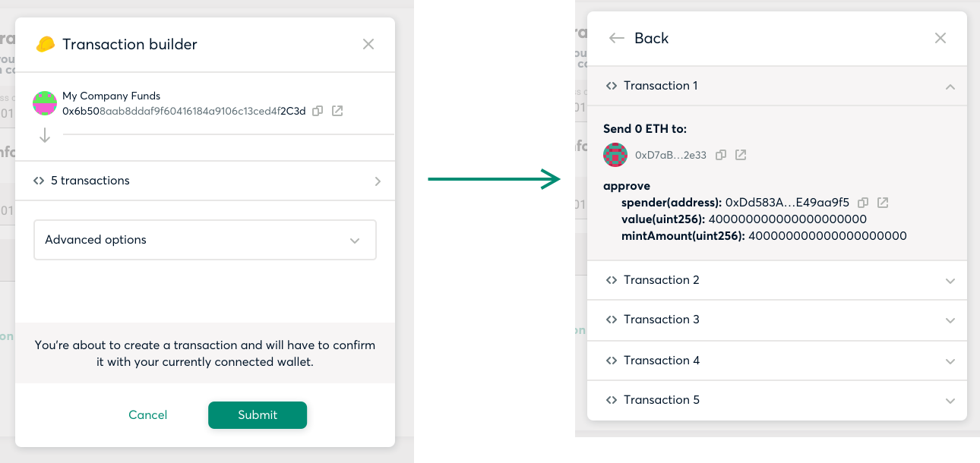Expand the Transaction 2 section

(777, 280)
